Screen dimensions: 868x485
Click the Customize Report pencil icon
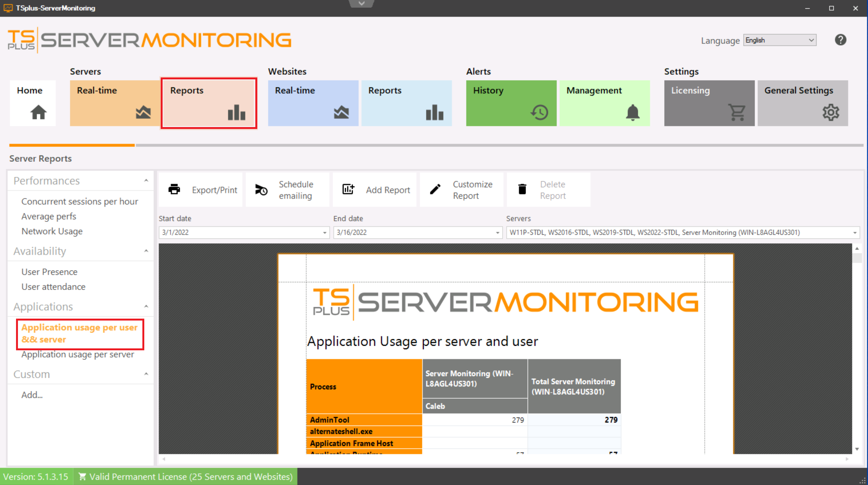click(x=435, y=189)
